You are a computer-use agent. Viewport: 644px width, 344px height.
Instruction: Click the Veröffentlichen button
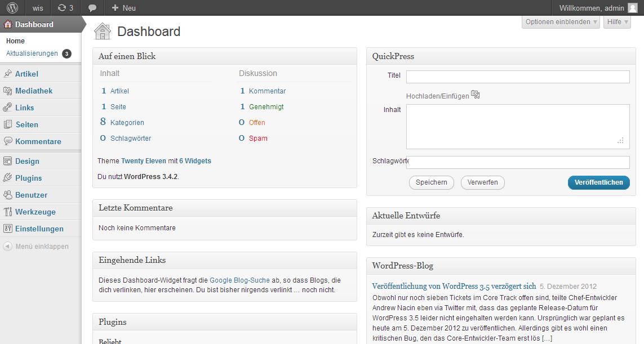tap(598, 182)
